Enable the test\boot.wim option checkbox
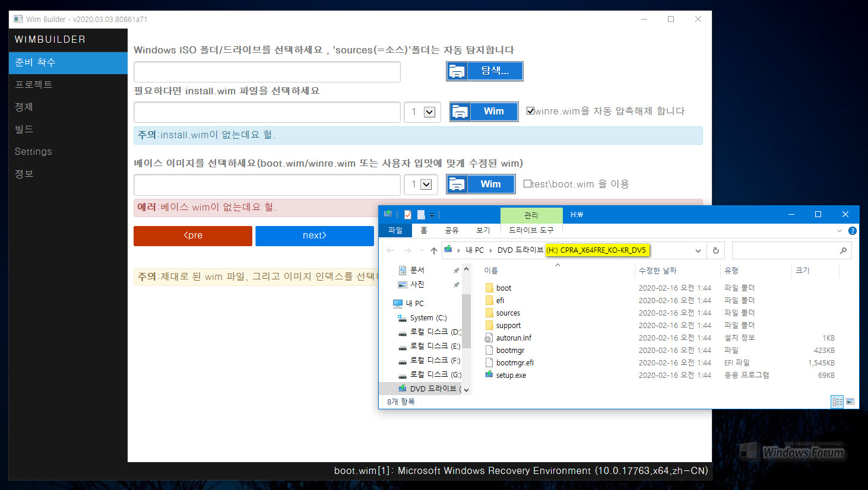 [527, 184]
